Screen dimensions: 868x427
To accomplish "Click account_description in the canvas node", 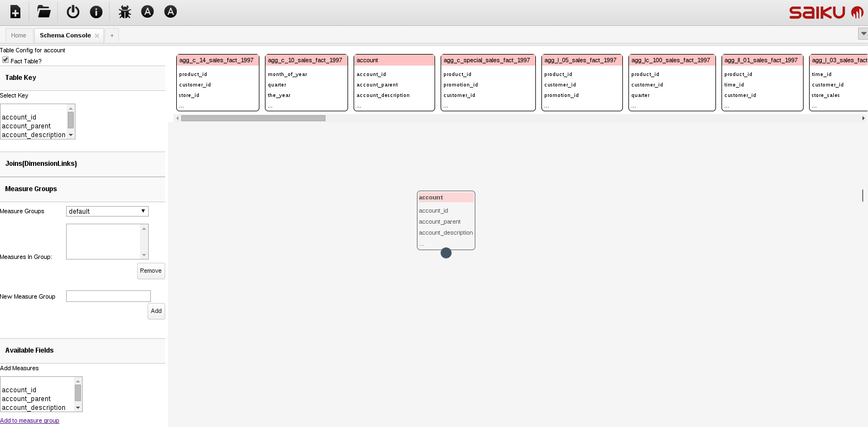I will tap(446, 233).
